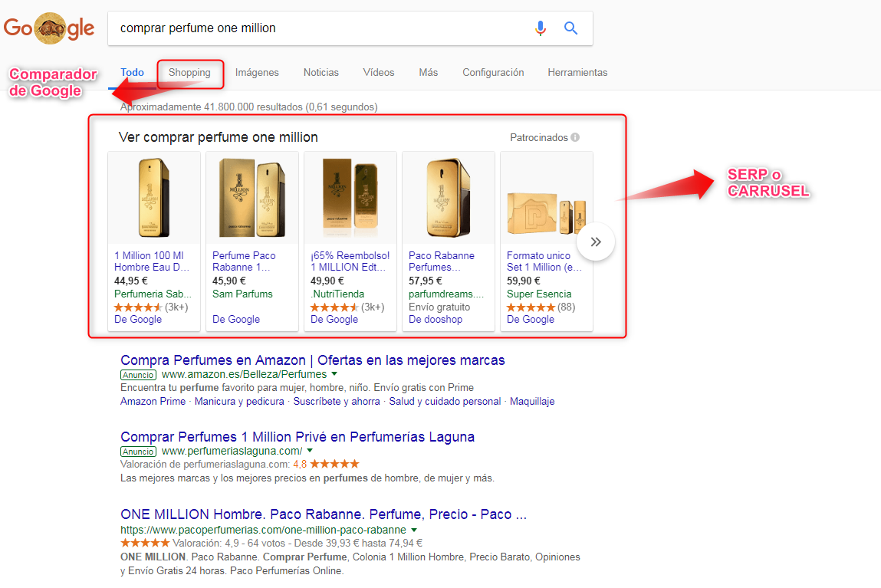881x588 pixels.
Task: Click the Patrocinados info icon
Action: [575, 137]
